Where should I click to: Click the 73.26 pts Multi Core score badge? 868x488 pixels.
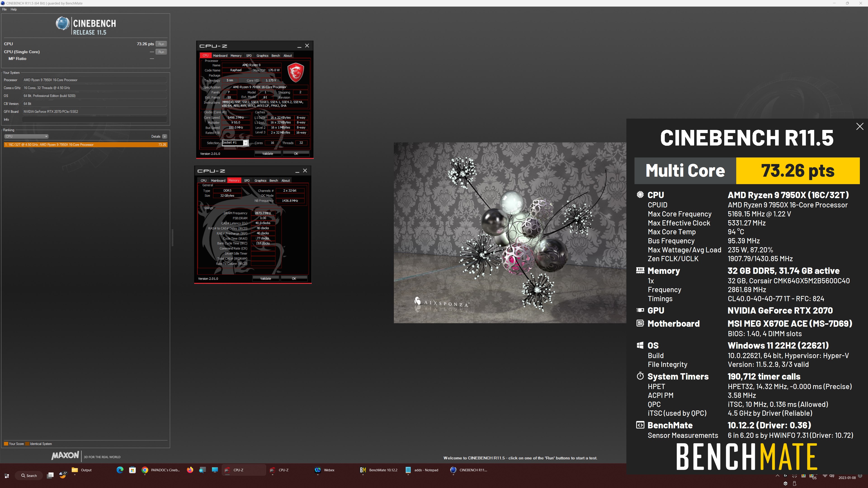pos(797,171)
